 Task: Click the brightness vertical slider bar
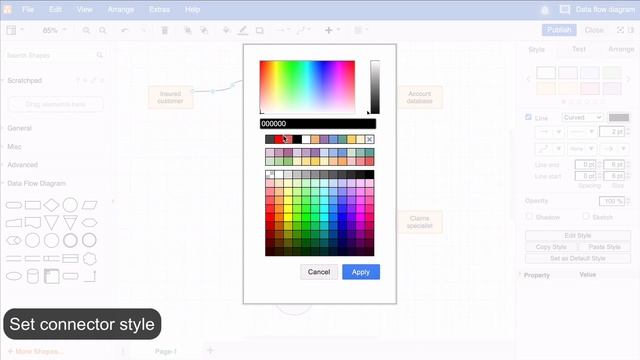pyautogui.click(x=375, y=87)
